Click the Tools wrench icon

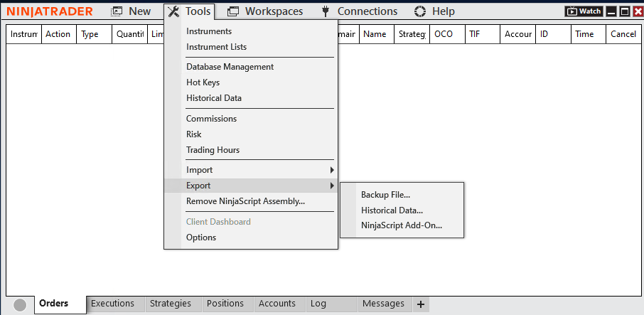[x=173, y=11]
